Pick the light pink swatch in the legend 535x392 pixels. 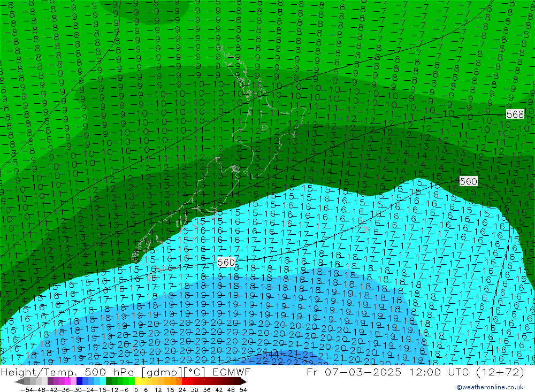[x=73, y=381]
